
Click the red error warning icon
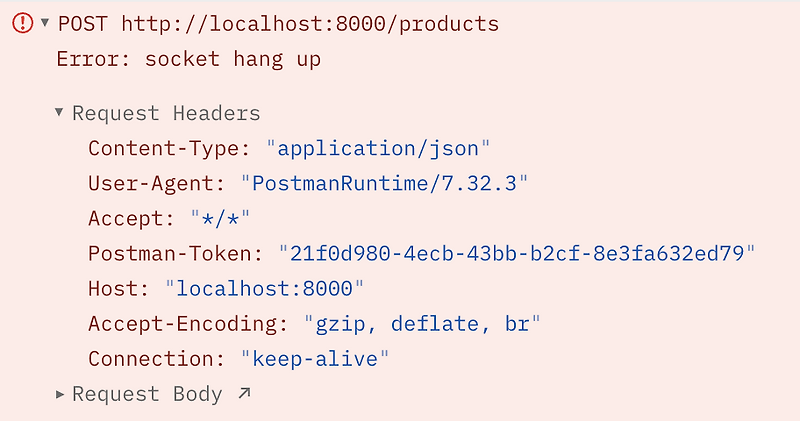click(22, 23)
